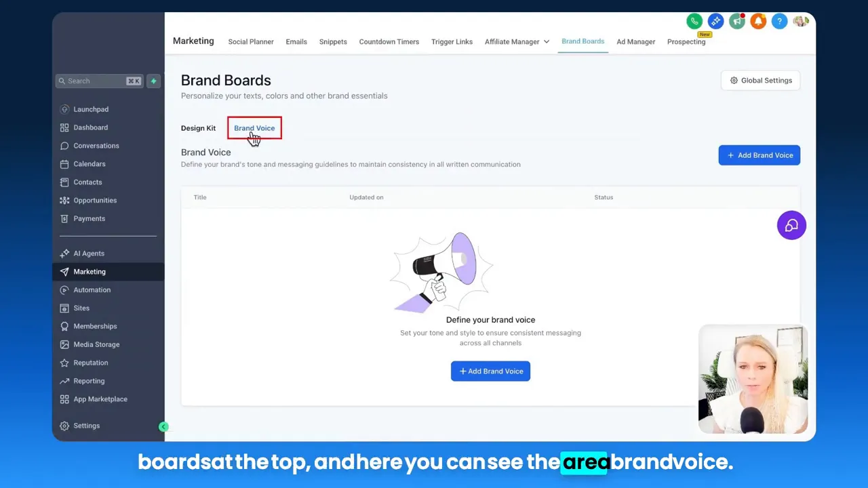Go to the Snippets tab
Image resolution: width=868 pixels, height=488 pixels.
(333, 41)
